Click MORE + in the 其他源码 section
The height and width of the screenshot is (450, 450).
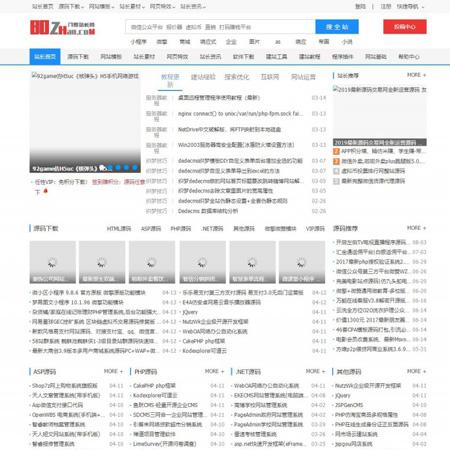416,371
